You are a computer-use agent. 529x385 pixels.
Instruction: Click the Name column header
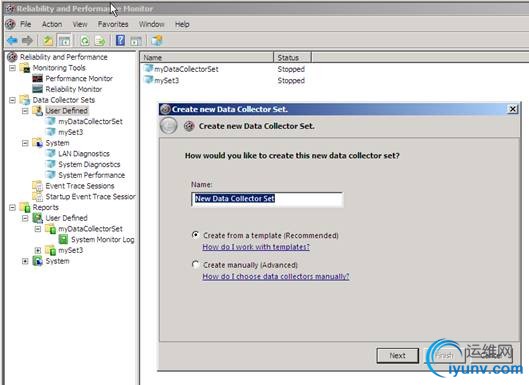click(206, 58)
